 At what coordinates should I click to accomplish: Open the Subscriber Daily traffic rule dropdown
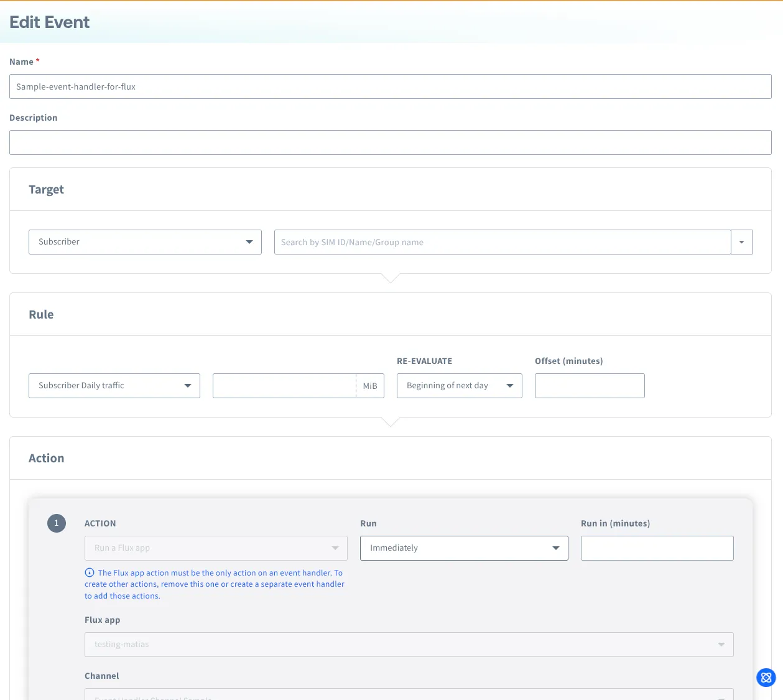114,386
